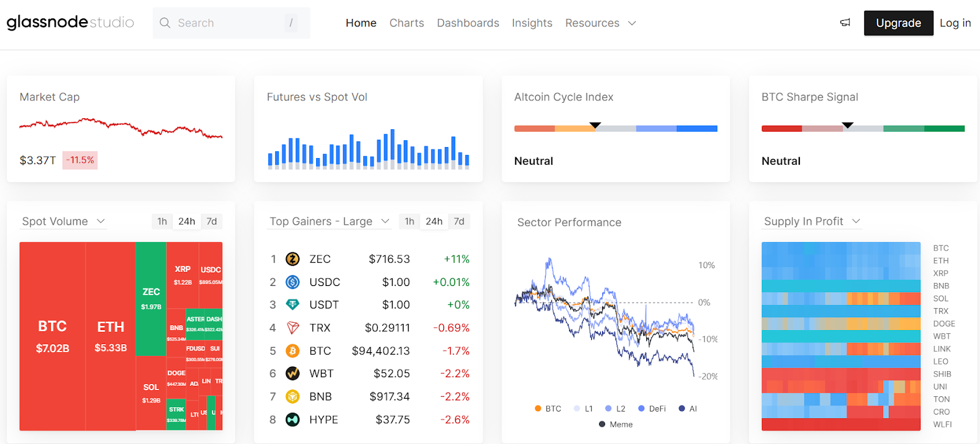Open the Supply In Profit dropdown

point(812,221)
